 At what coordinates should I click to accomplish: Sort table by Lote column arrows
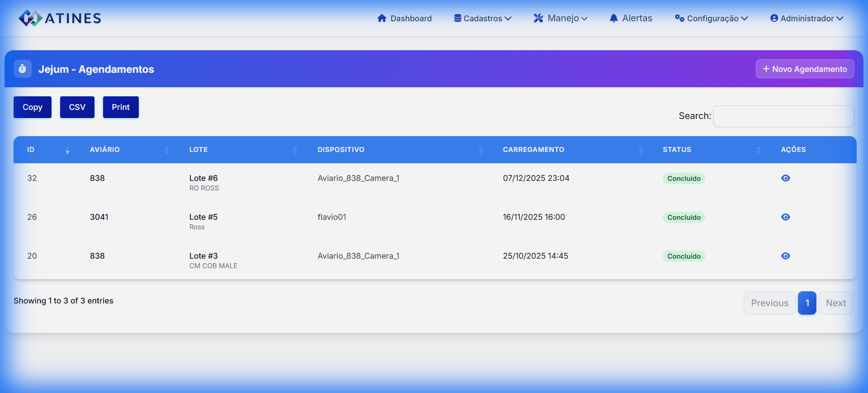295,150
